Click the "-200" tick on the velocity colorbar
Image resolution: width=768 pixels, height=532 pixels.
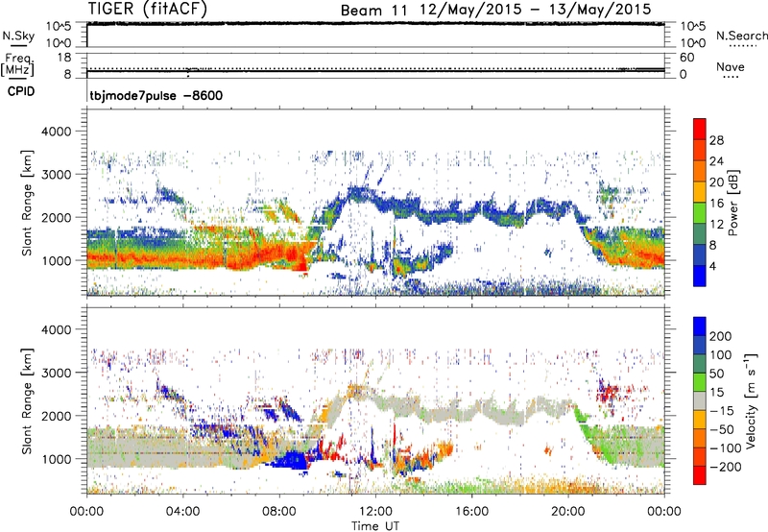click(x=726, y=467)
